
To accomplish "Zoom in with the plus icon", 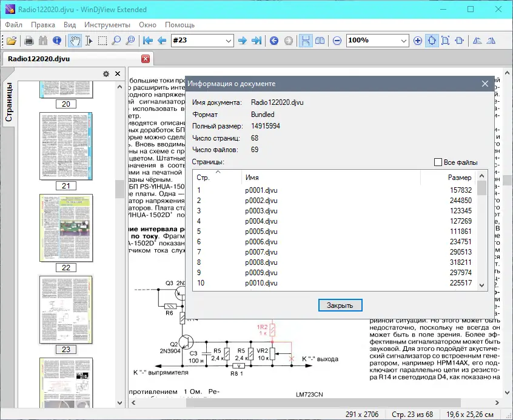I will coord(418,41).
